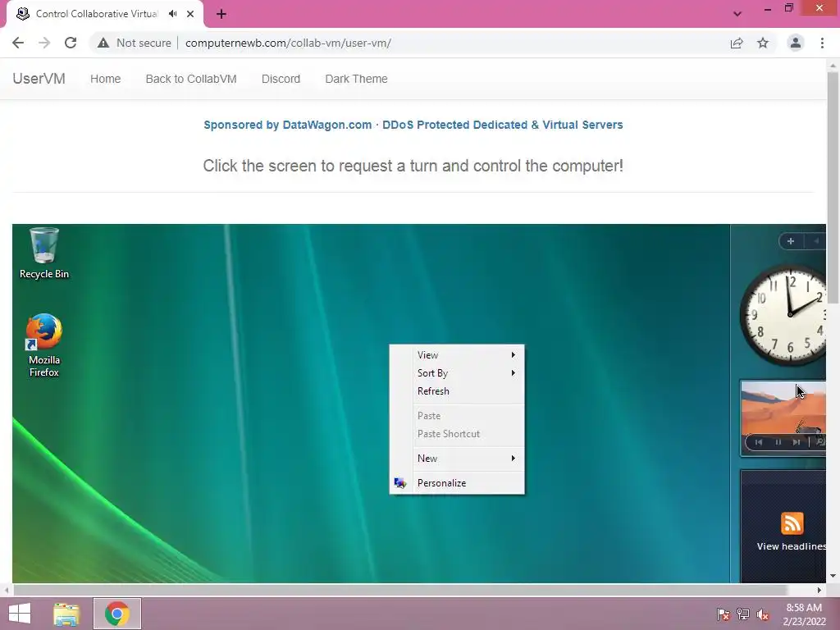The image size is (840, 630).
Task: Click the slideshow picture gadget thumbnail
Action: point(783,409)
